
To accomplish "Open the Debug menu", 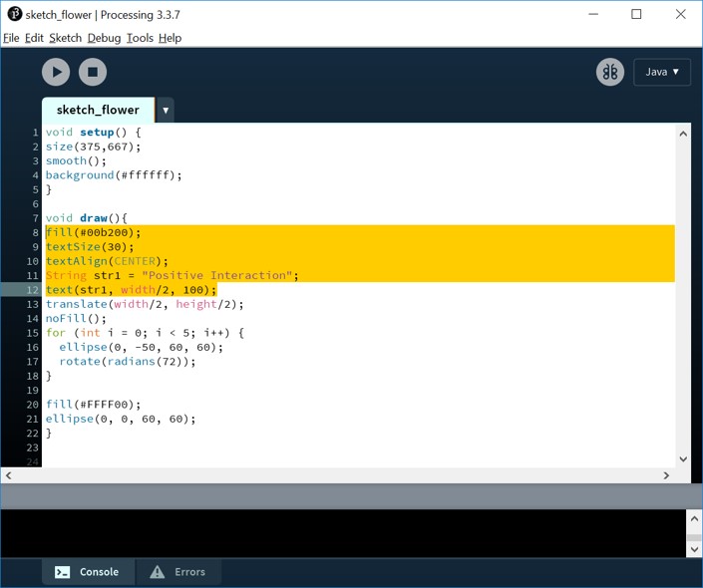I will pos(104,38).
